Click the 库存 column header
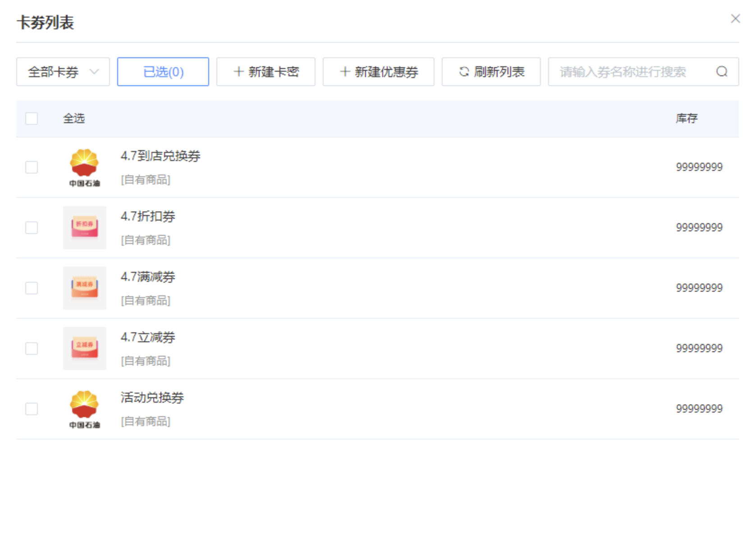The height and width of the screenshot is (560, 750). click(x=686, y=119)
